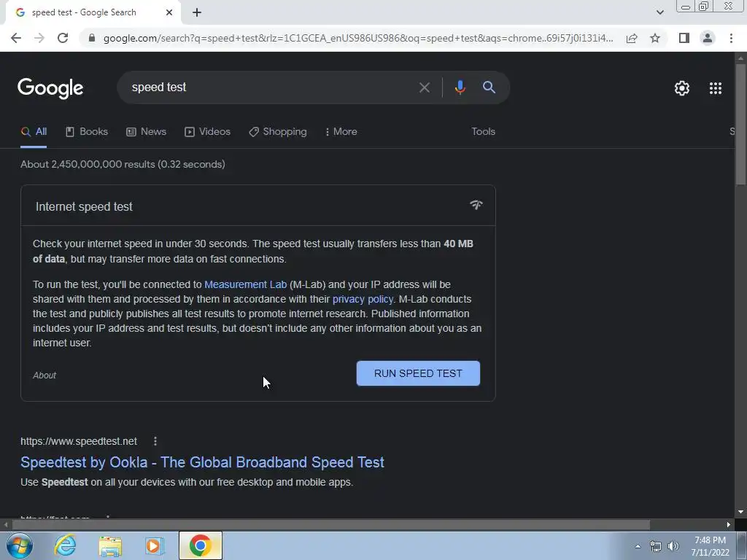Image resolution: width=747 pixels, height=560 pixels.
Task: Click the RUN SPEED TEST button
Action: click(x=418, y=373)
